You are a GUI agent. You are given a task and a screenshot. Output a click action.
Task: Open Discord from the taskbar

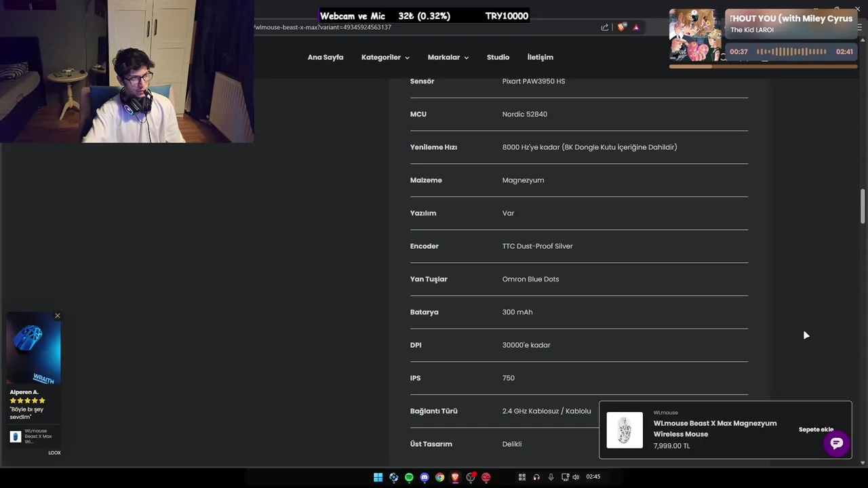[425, 477]
